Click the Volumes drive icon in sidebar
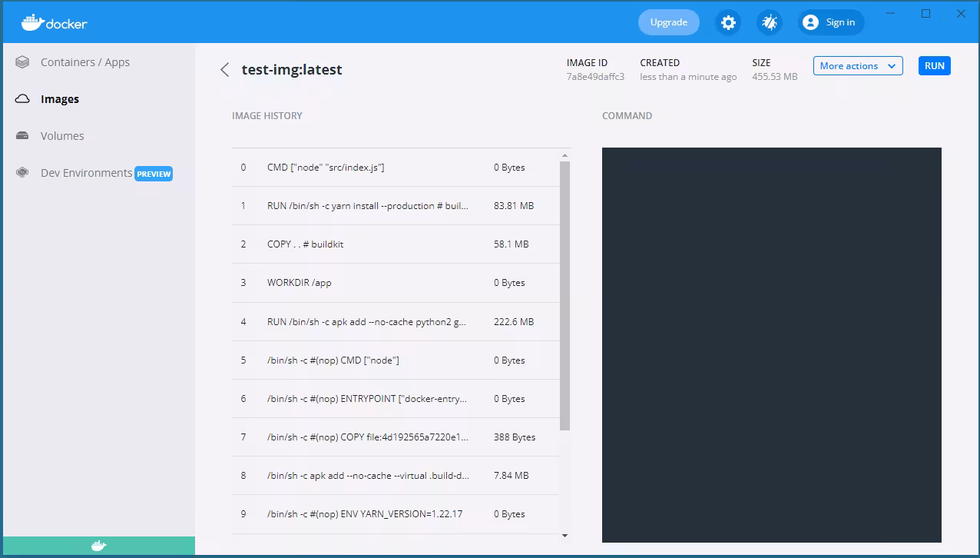Screen dimensions: 980x558 [22, 136]
